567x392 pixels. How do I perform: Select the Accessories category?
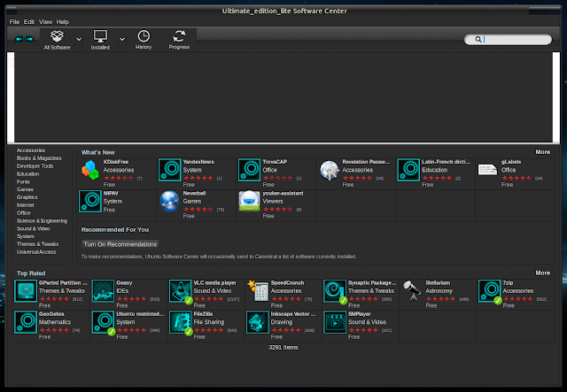click(31, 150)
